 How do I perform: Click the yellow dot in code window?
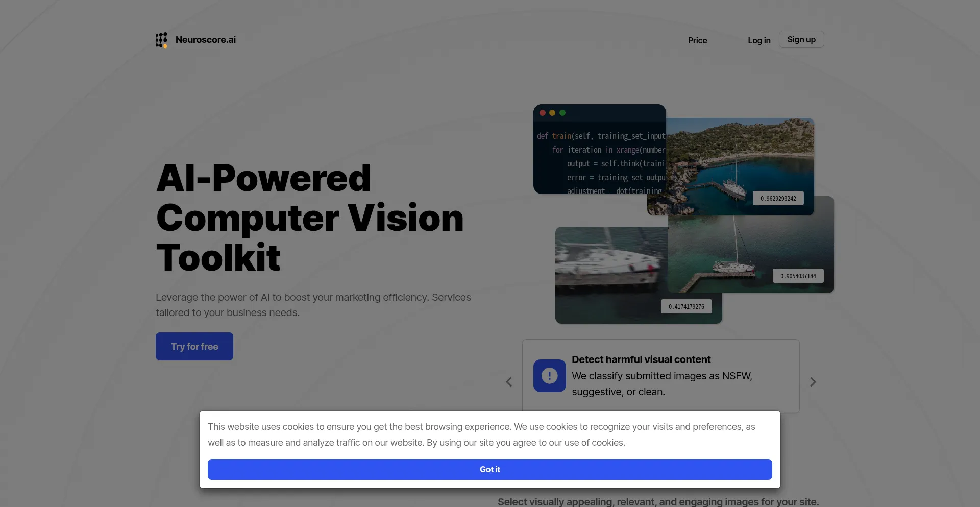[x=552, y=113]
